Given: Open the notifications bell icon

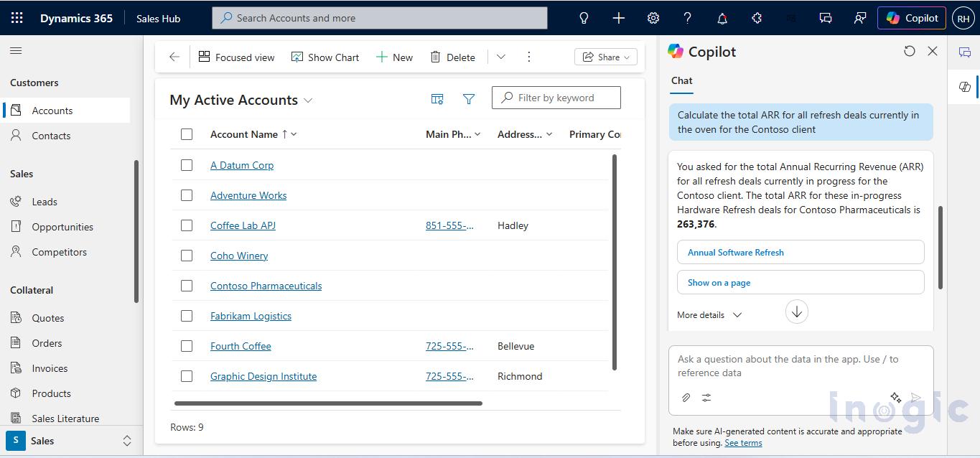Looking at the screenshot, I should (x=722, y=18).
